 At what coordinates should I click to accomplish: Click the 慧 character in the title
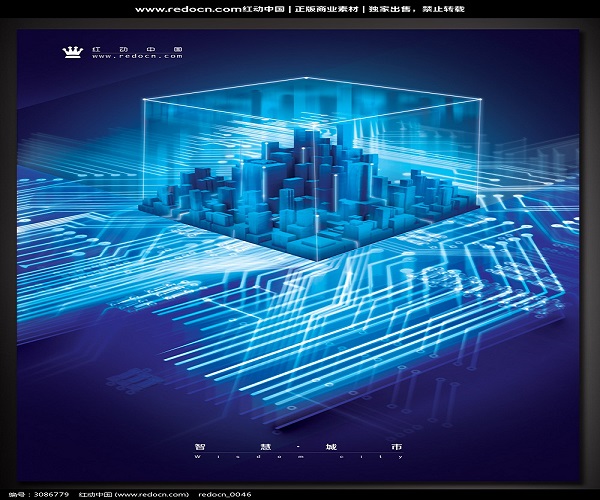(x=250, y=445)
